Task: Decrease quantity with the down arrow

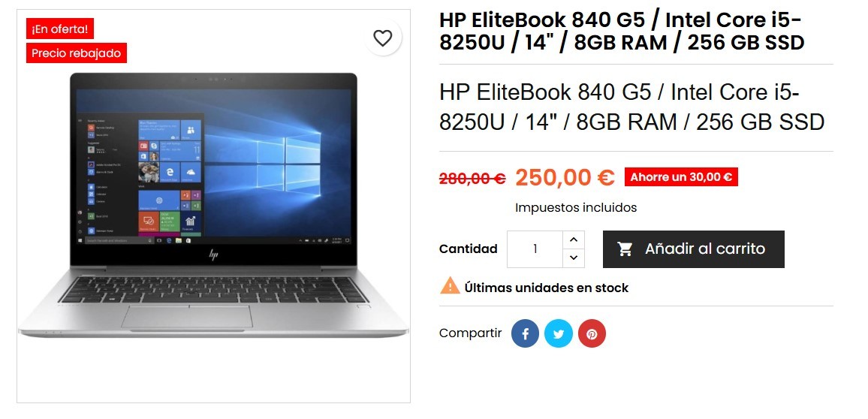Action: (x=574, y=258)
